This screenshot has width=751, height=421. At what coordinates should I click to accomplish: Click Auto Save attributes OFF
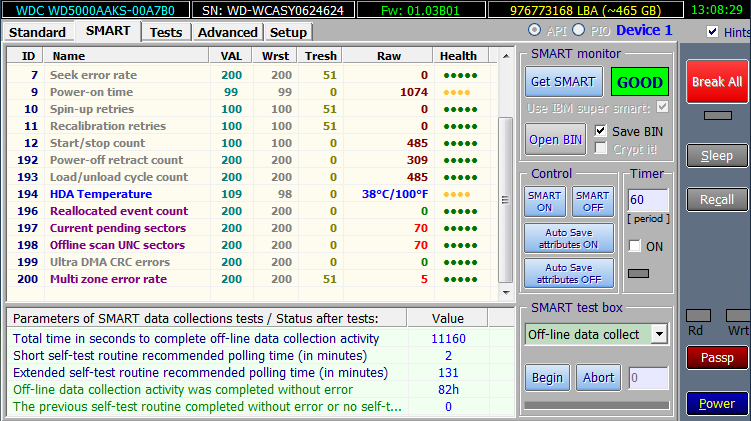[x=569, y=273]
